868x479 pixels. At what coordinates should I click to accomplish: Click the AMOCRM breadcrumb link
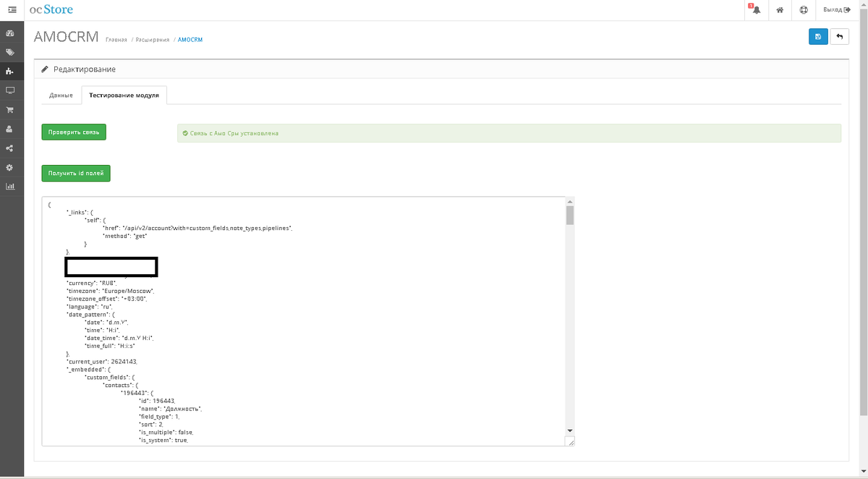tap(190, 40)
